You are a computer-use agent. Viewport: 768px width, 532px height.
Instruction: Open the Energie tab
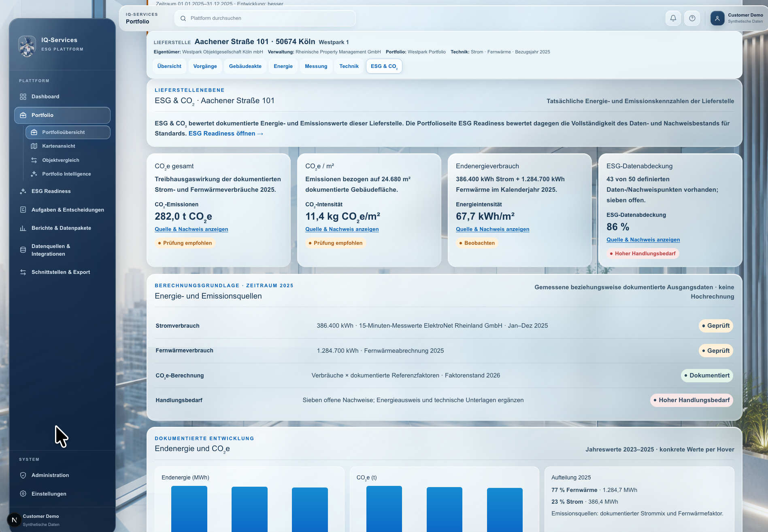[283, 66]
